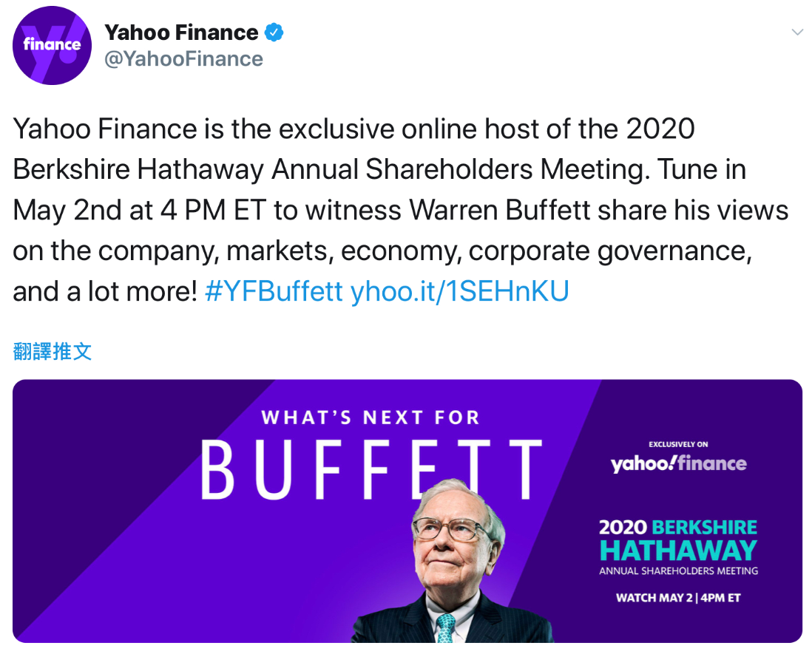The width and height of the screenshot is (812, 657).
Task: Click the EXCLUSIVELY ON label in the banner
Action: coord(678,444)
